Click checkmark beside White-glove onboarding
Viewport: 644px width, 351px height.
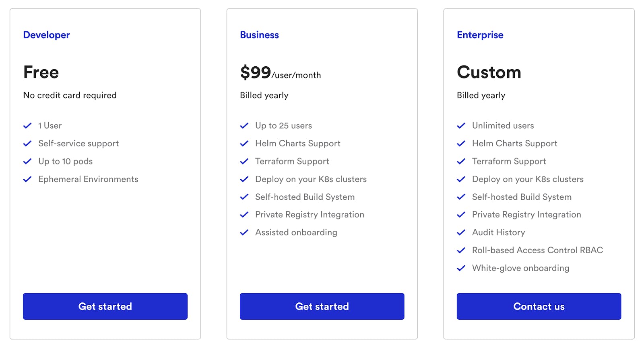461,268
